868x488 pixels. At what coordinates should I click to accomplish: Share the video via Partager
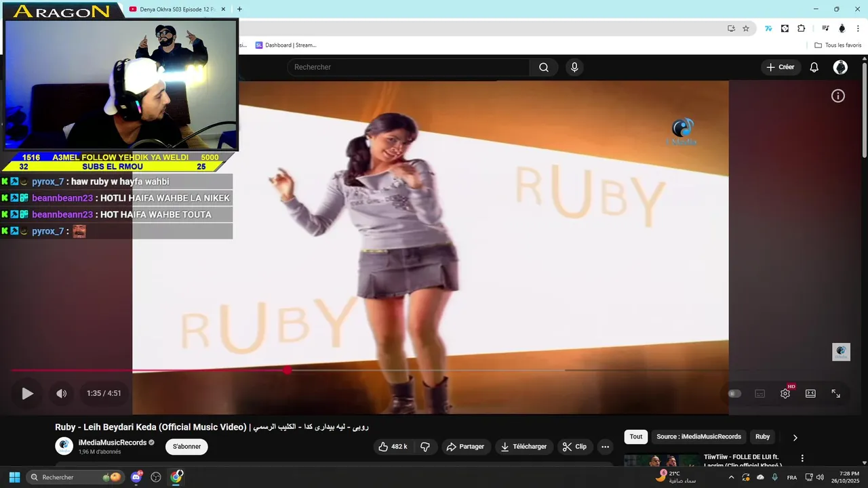[x=466, y=447]
